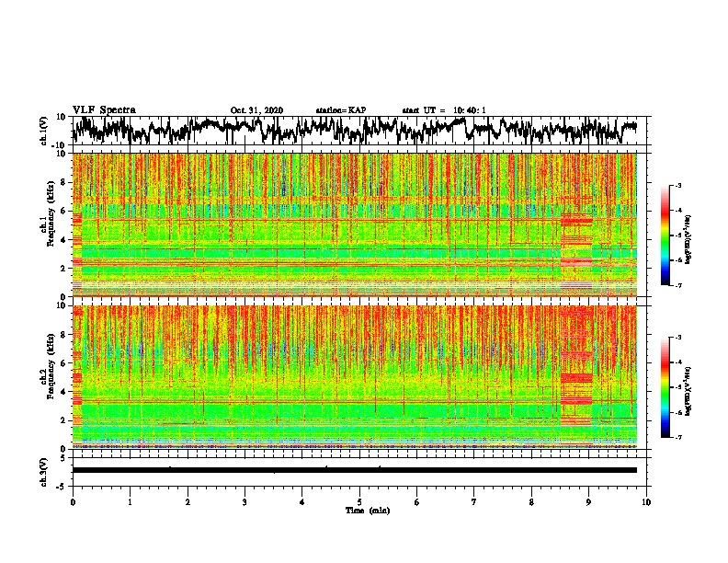
Task: Click the "5" tick on the time axis
Action: [x=359, y=502]
